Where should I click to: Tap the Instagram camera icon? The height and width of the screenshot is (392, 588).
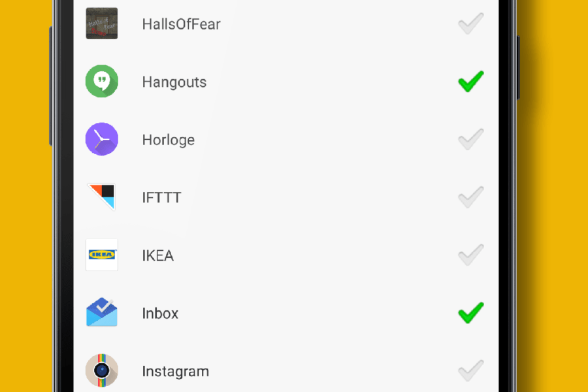[x=102, y=370]
